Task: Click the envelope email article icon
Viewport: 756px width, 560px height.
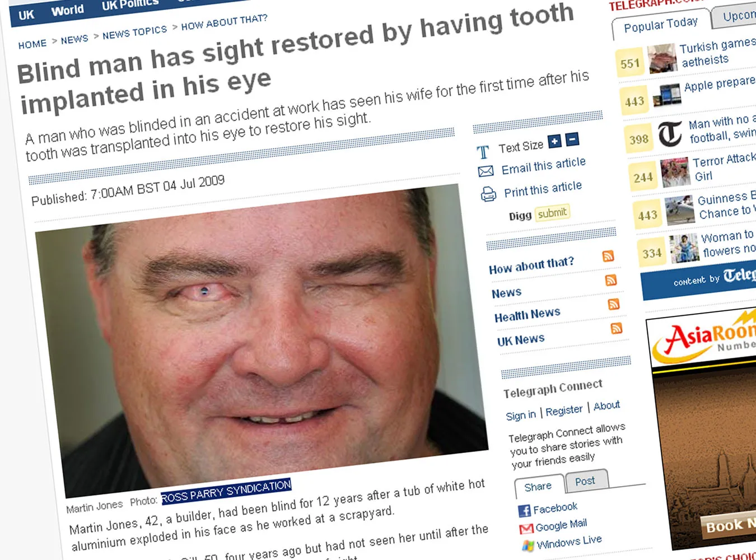Action: (486, 171)
